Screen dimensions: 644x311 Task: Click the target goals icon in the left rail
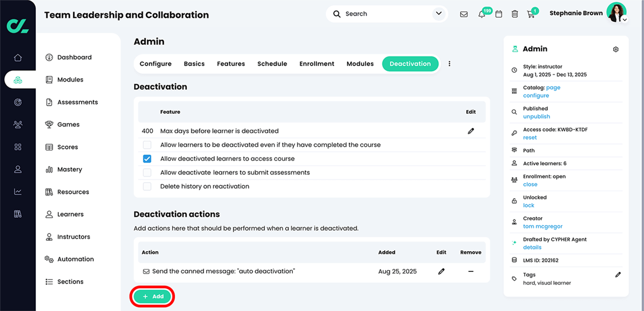point(18,102)
